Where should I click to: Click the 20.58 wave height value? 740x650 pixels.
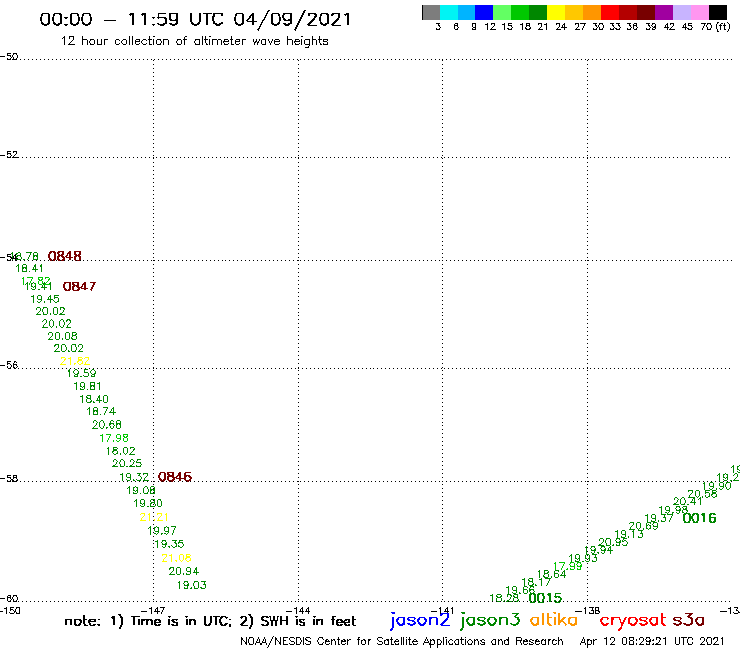click(702, 494)
